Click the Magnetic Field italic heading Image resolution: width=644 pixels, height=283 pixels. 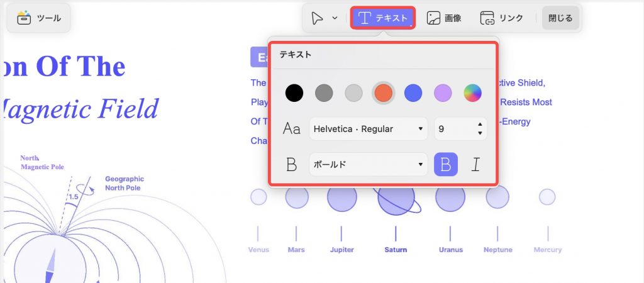click(81, 109)
